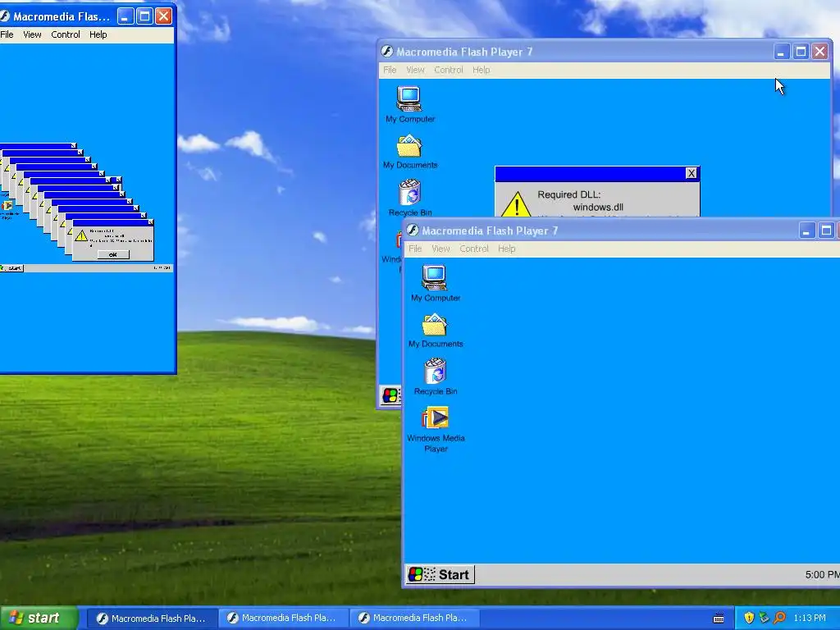Click Flash logo in left window title bar
The height and width of the screenshot is (630, 840).
tap(4, 16)
